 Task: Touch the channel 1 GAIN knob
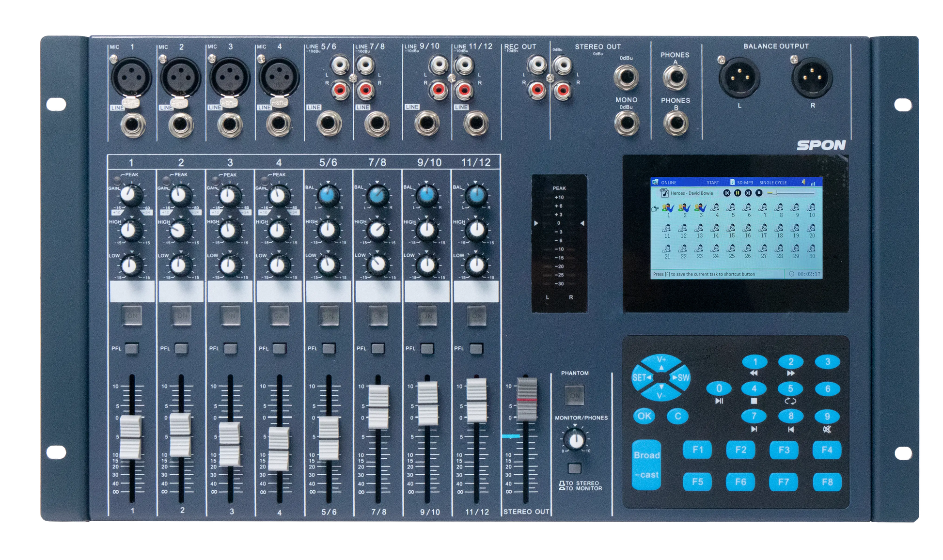click(130, 195)
